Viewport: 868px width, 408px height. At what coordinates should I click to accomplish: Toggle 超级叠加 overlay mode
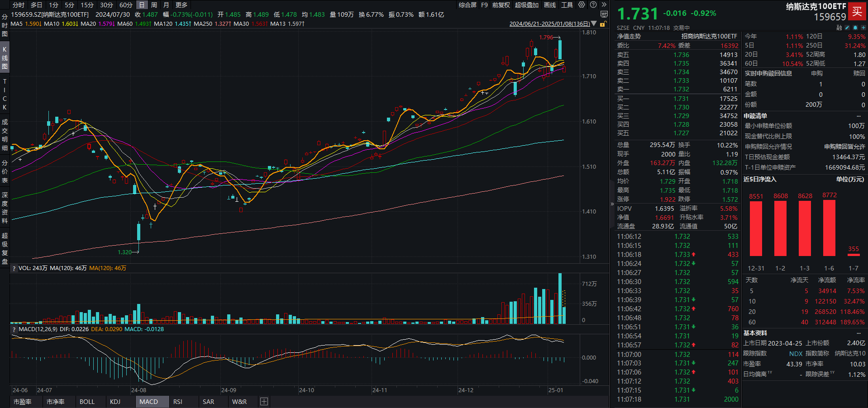(527, 5)
